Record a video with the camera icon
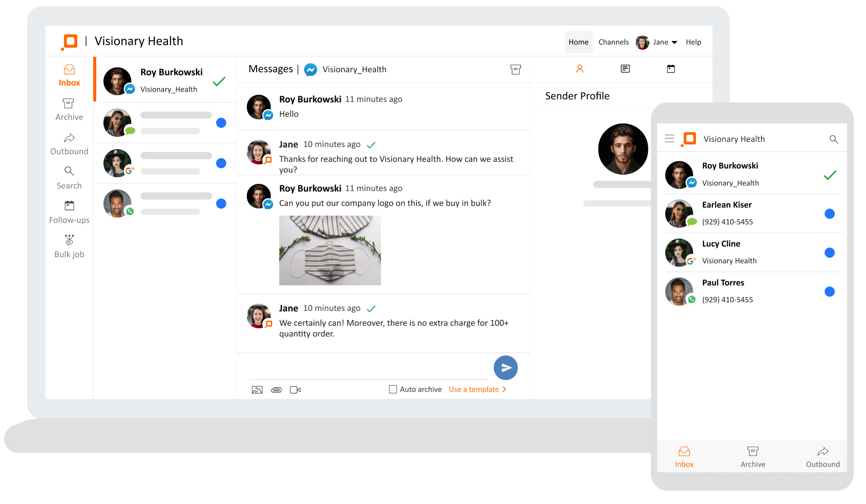Viewport: 866px width, 504px height. click(295, 389)
